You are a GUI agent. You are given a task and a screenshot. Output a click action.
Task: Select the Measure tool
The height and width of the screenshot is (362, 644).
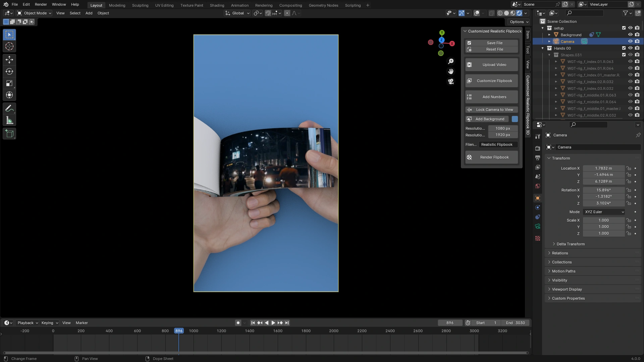click(9, 120)
